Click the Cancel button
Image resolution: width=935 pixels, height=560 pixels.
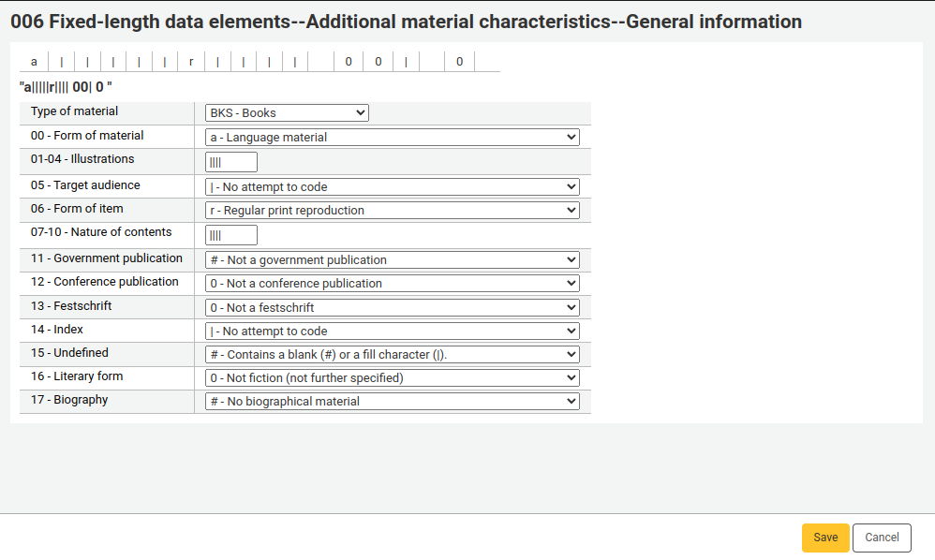tap(882, 538)
